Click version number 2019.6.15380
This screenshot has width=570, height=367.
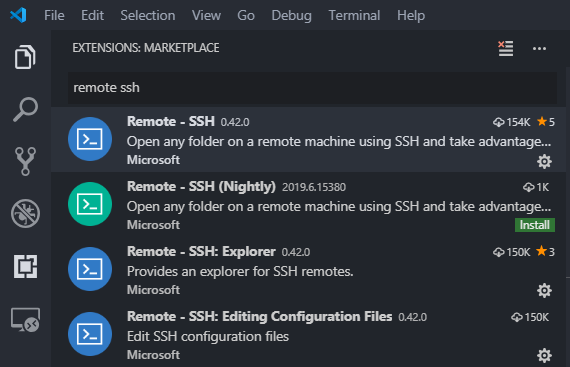point(314,187)
